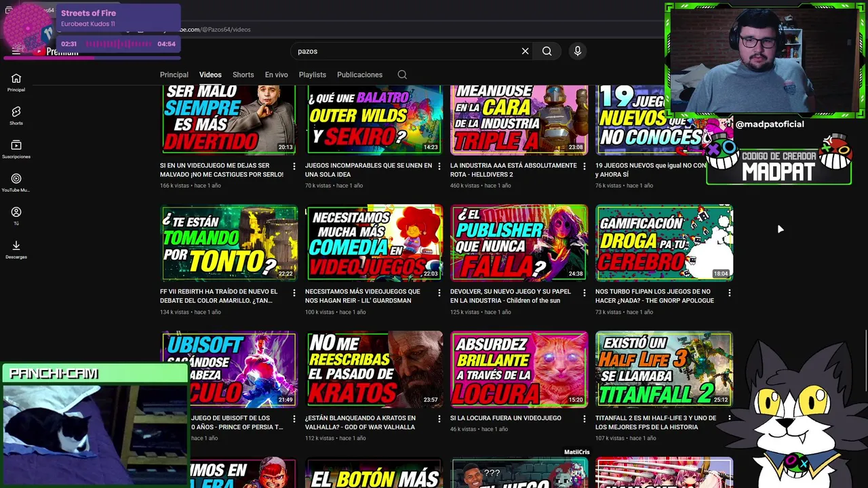Open title 19 JUEGOS NUEVOS que igual NO CON

point(650,169)
